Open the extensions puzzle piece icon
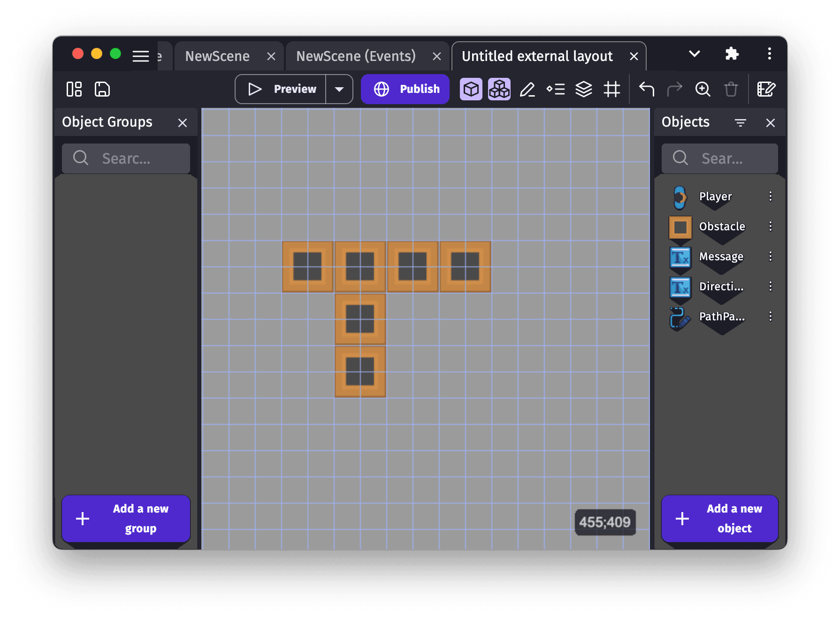Image resolution: width=840 pixels, height=619 pixels. [x=732, y=54]
